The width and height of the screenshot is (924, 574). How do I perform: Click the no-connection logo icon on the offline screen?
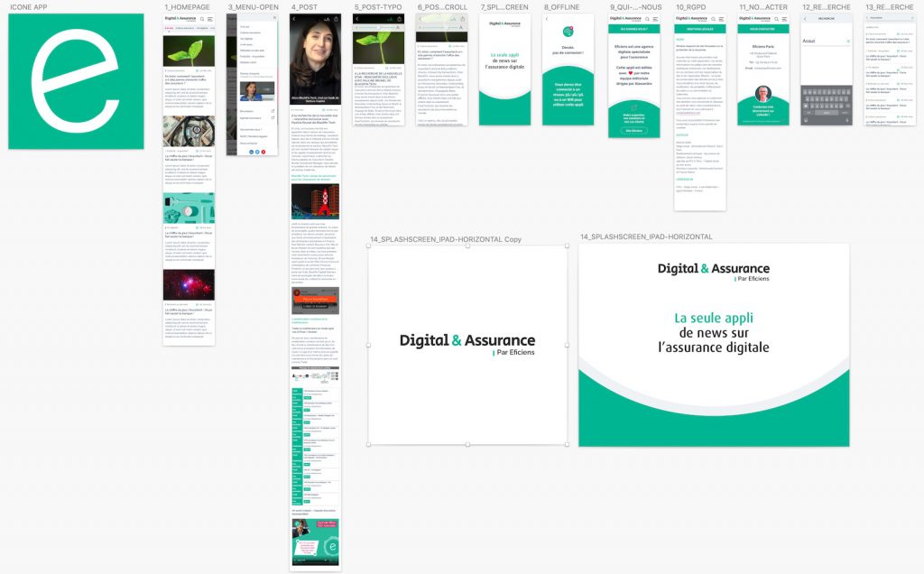568,31
